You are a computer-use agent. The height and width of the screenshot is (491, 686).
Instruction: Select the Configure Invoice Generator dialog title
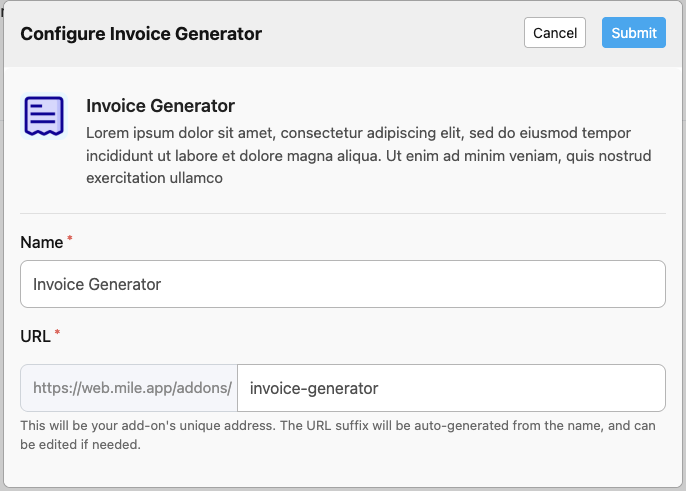pos(141,34)
